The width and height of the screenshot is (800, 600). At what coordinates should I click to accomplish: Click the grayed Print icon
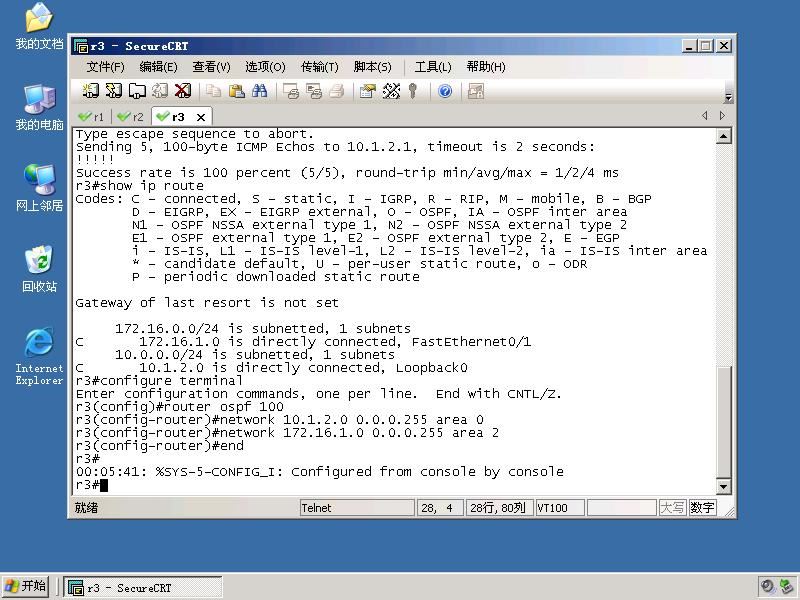pos(337,91)
